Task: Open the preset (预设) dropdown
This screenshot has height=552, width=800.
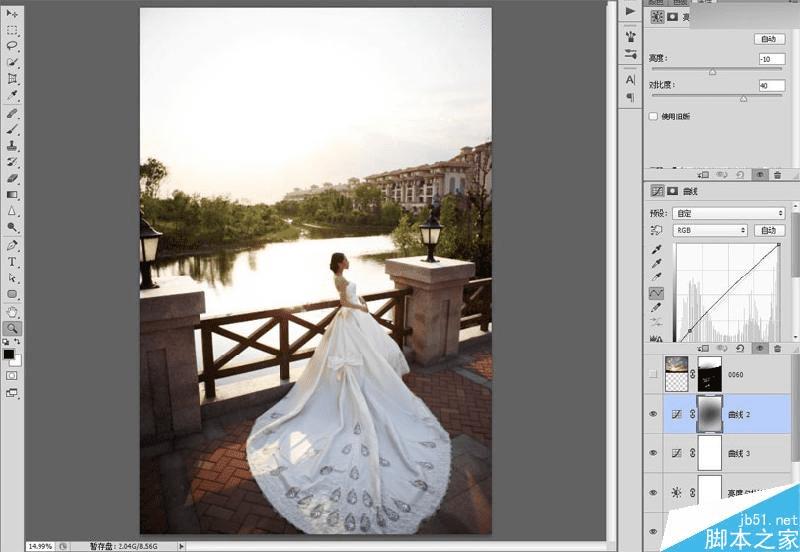Action: click(x=729, y=213)
